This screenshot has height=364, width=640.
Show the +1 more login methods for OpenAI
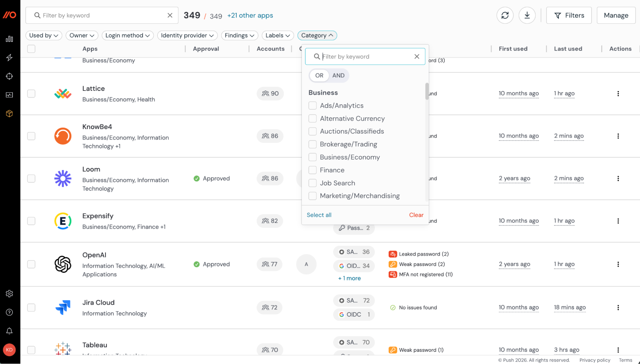click(x=349, y=279)
